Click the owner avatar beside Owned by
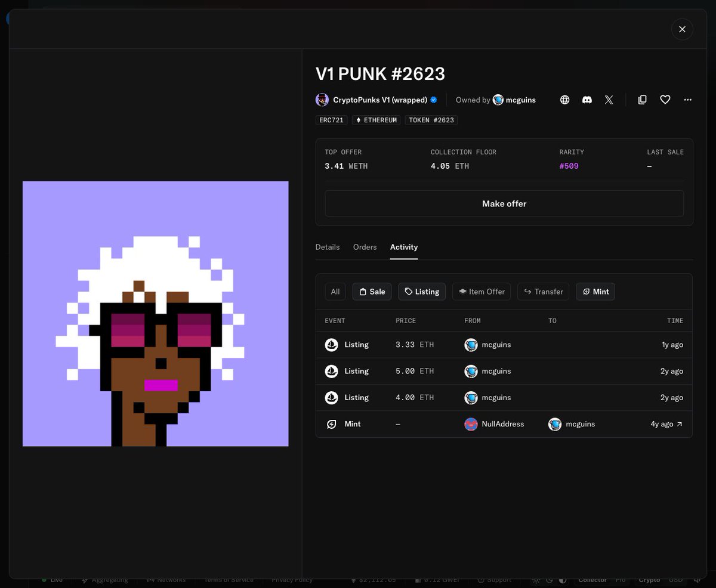716x588 pixels. coord(498,100)
